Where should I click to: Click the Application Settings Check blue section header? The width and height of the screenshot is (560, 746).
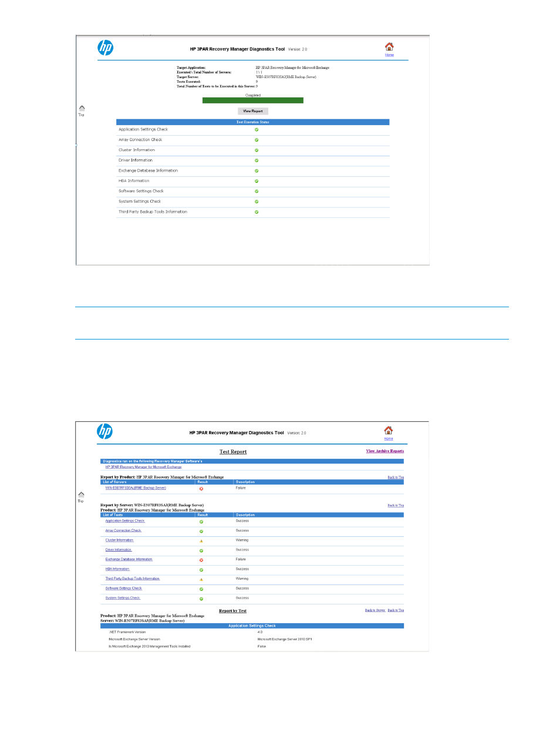[x=252, y=626]
